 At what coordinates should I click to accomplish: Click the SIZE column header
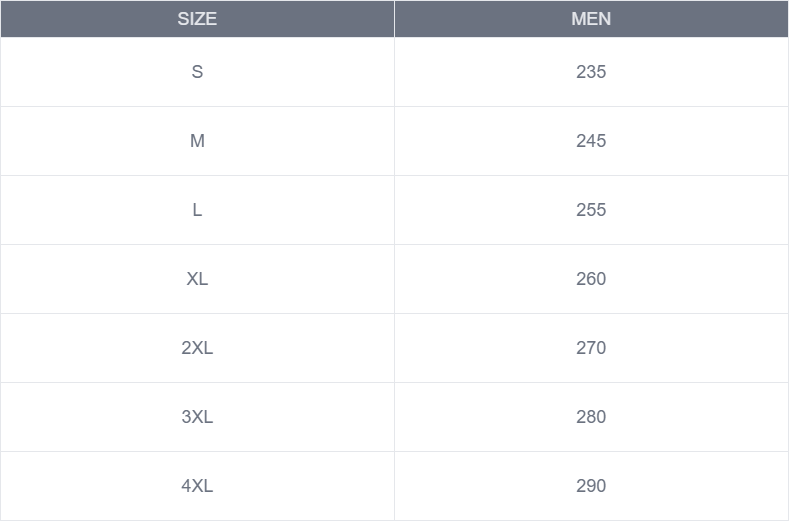tap(197, 19)
